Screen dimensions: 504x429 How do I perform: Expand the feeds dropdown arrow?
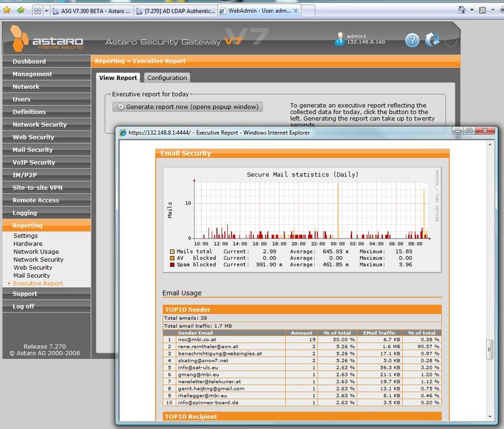[x=493, y=10]
